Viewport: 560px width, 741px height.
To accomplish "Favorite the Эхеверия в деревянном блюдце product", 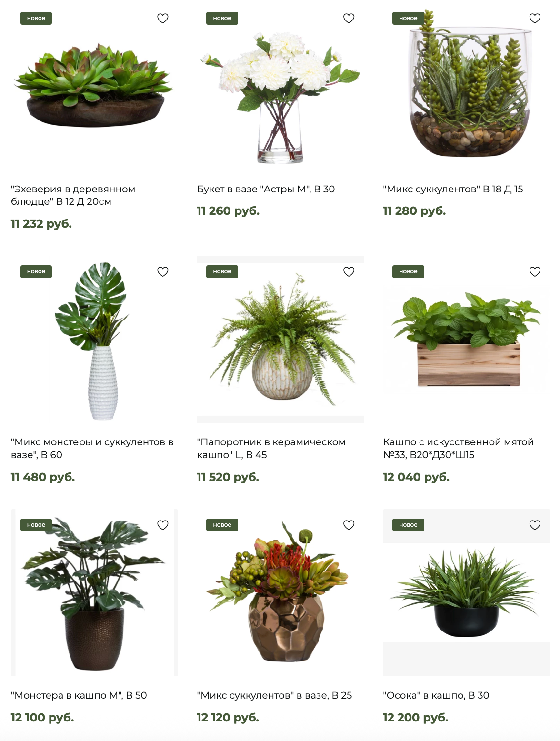I will click(163, 19).
